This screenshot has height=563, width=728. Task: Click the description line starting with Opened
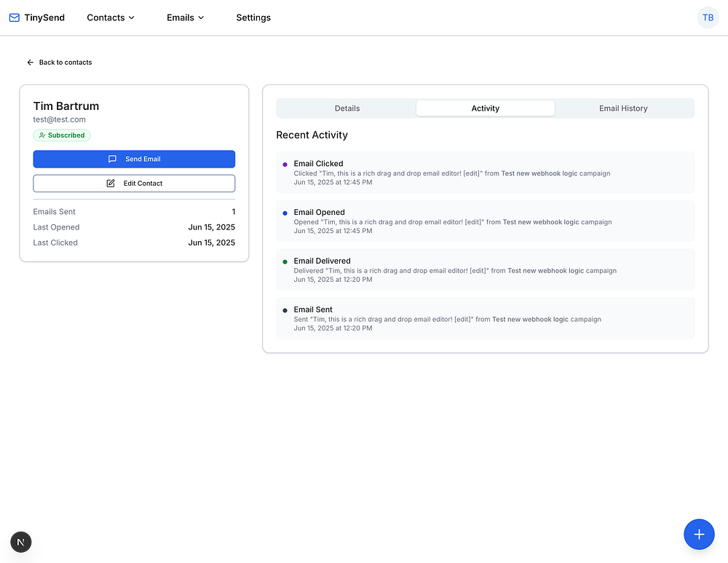click(453, 222)
